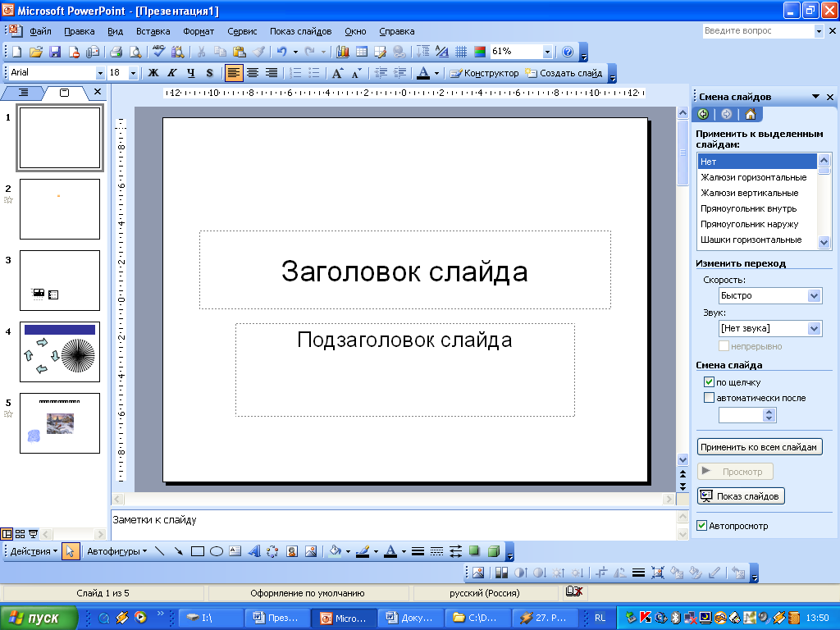Switch to slide sorter view icon
840x630 pixels.
coord(21,533)
